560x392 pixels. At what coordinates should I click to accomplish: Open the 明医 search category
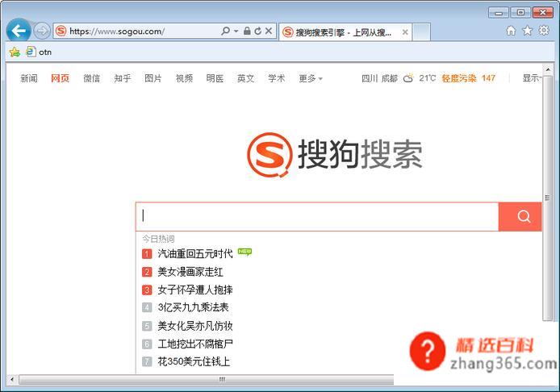point(215,78)
